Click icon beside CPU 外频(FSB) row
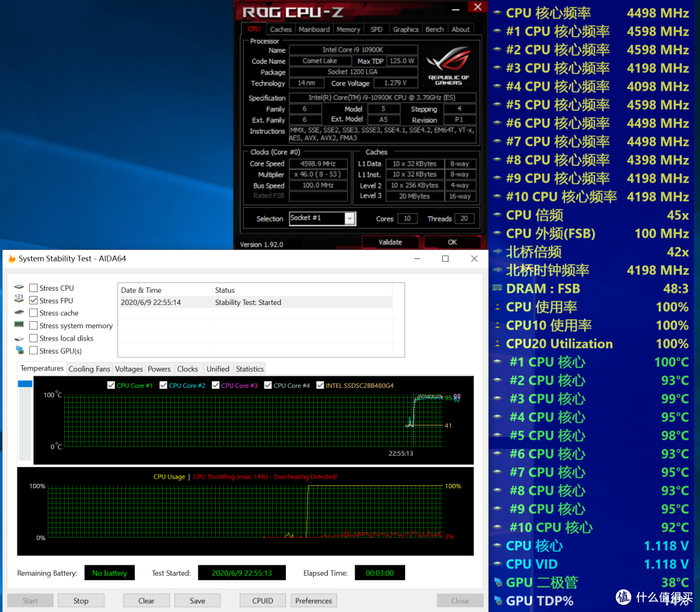 pyautogui.click(x=497, y=233)
